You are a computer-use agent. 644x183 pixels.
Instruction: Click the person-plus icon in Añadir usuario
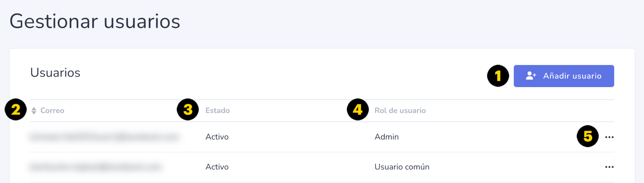point(531,76)
